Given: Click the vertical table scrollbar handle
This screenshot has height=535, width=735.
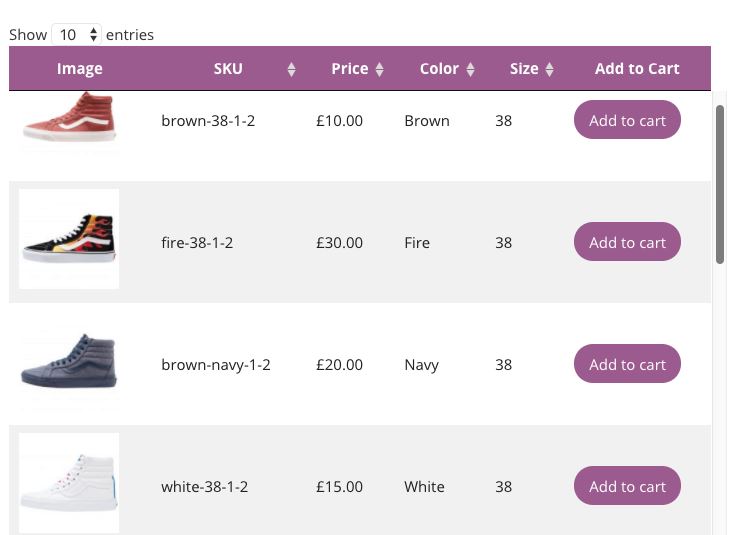Looking at the screenshot, I should pyautogui.click(x=720, y=185).
